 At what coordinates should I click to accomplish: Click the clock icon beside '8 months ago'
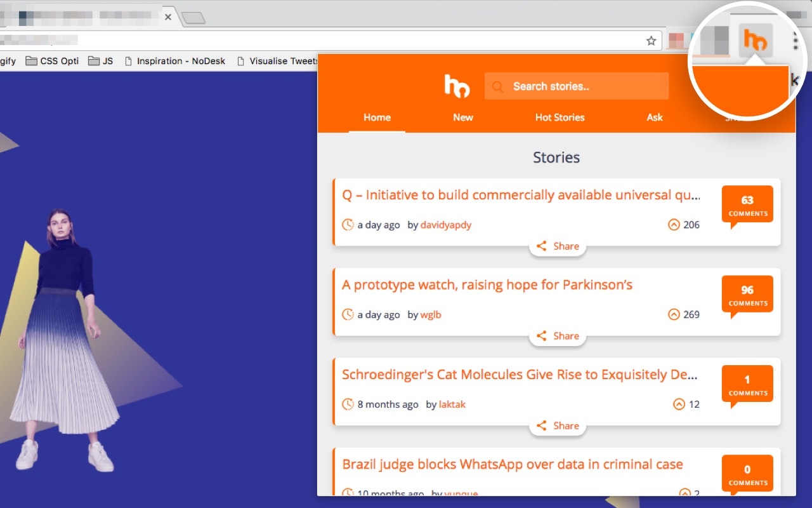click(348, 404)
